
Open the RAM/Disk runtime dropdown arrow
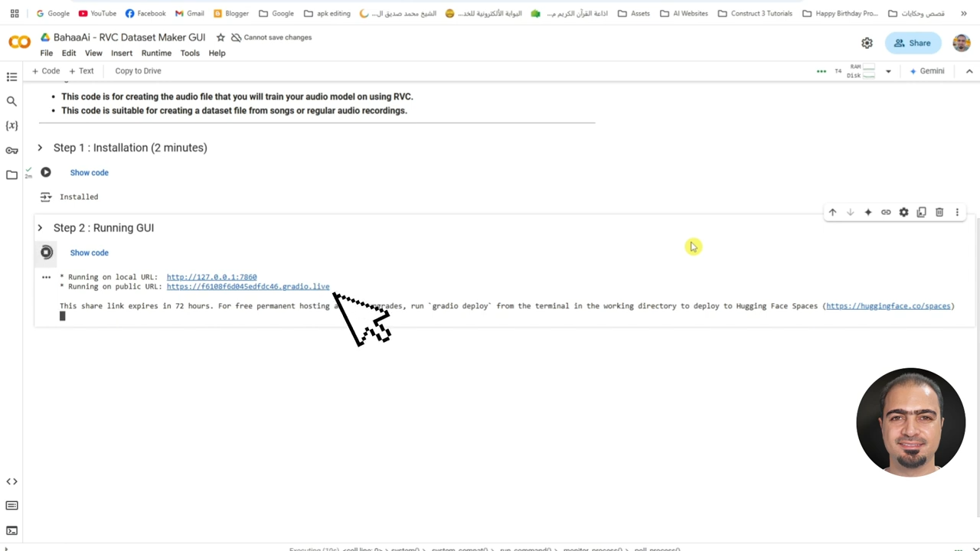point(888,71)
